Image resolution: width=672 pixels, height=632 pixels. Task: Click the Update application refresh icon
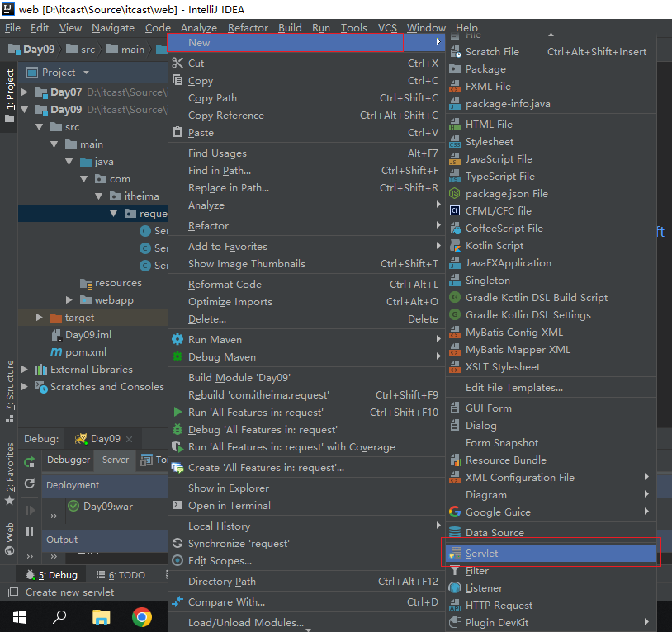(x=30, y=483)
